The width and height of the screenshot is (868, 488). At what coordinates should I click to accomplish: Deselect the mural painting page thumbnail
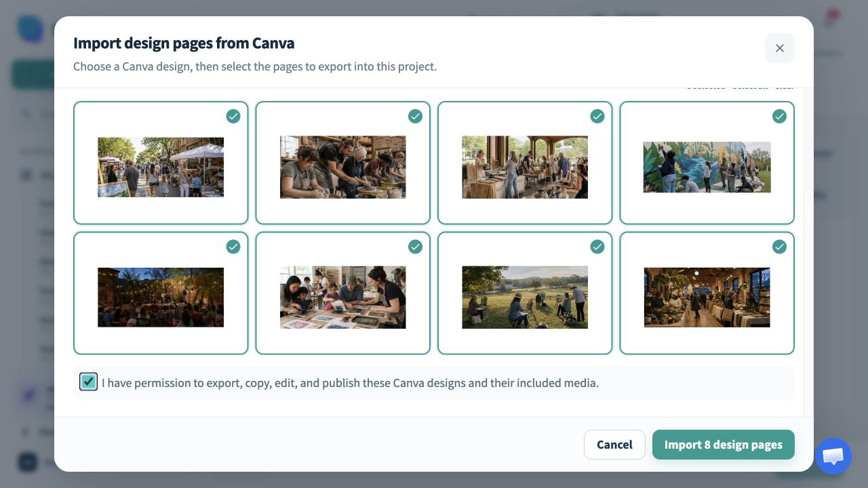(x=707, y=163)
